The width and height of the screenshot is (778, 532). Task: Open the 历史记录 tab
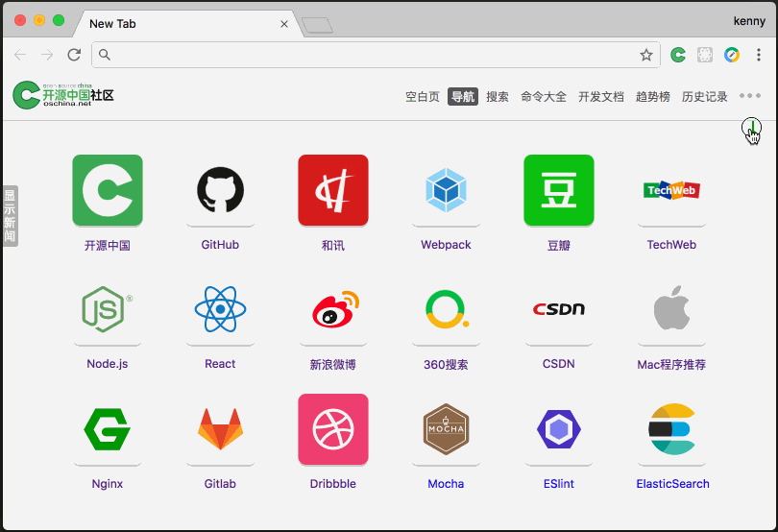coord(705,96)
